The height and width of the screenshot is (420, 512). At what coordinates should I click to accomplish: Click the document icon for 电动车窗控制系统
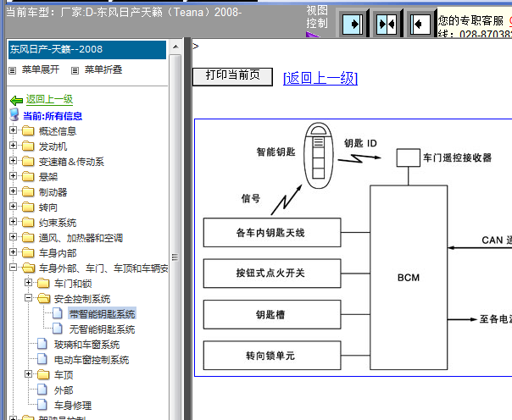tap(42, 360)
